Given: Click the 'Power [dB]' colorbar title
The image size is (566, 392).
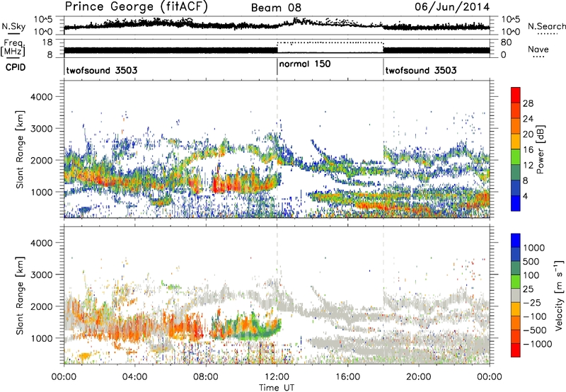Looking at the screenshot, I should point(541,149).
